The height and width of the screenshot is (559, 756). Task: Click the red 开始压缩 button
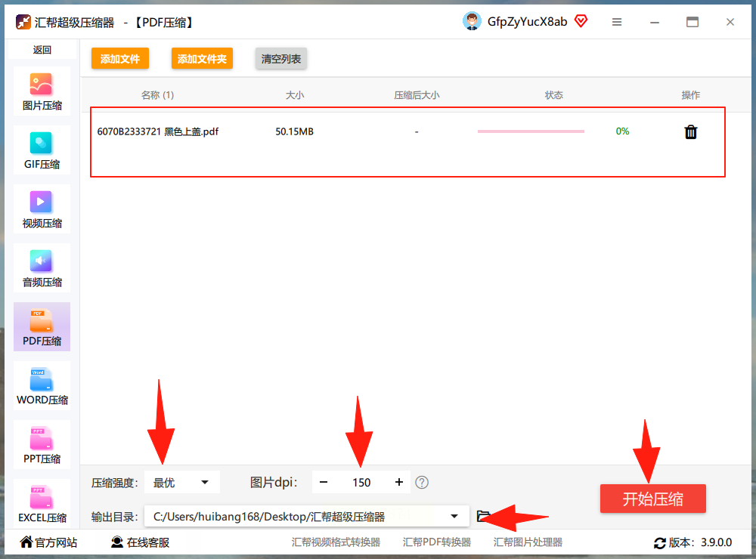click(653, 499)
